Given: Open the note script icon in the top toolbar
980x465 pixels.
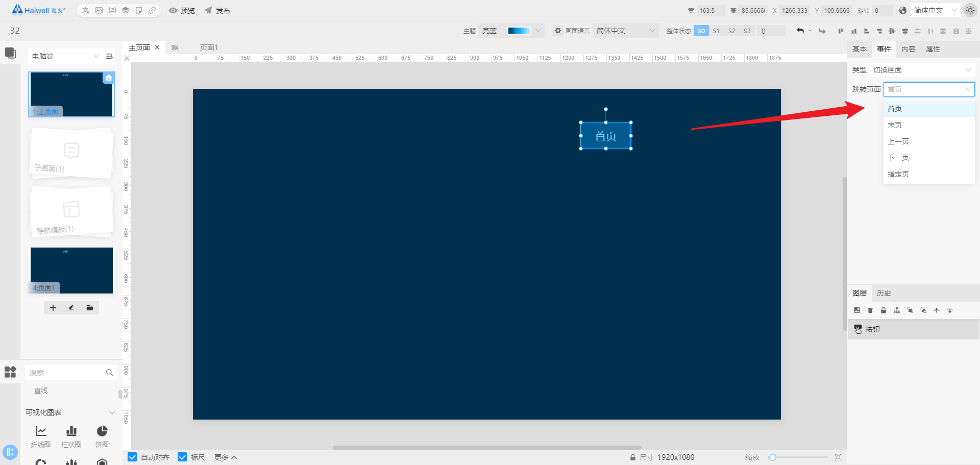Looking at the screenshot, I should (x=139, y=10).
